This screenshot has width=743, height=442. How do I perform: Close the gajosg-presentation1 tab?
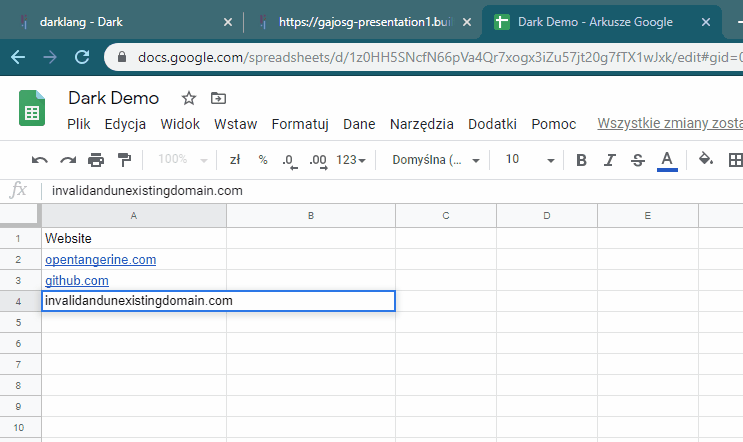tap(467, 22)
